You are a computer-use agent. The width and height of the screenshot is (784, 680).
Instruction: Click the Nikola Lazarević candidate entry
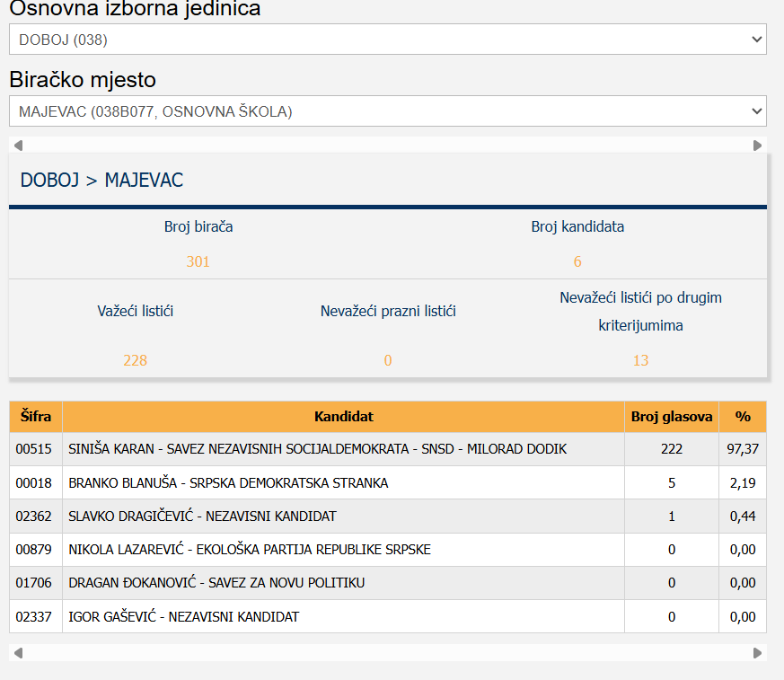(x=250, y=550)
